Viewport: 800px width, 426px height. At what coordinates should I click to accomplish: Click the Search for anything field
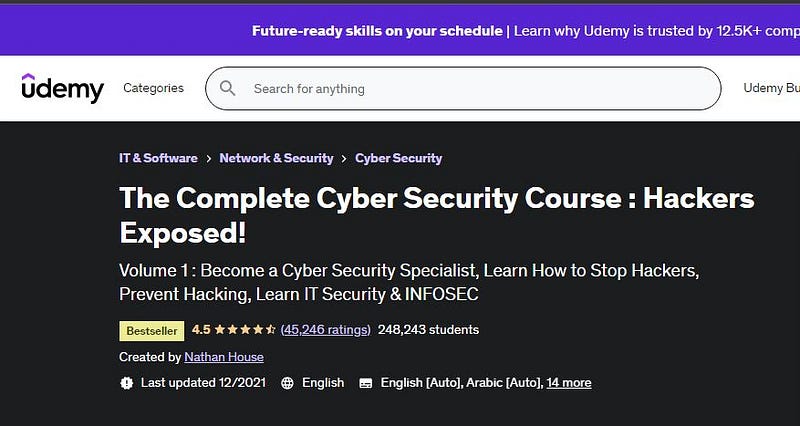(x=463, y=88)
